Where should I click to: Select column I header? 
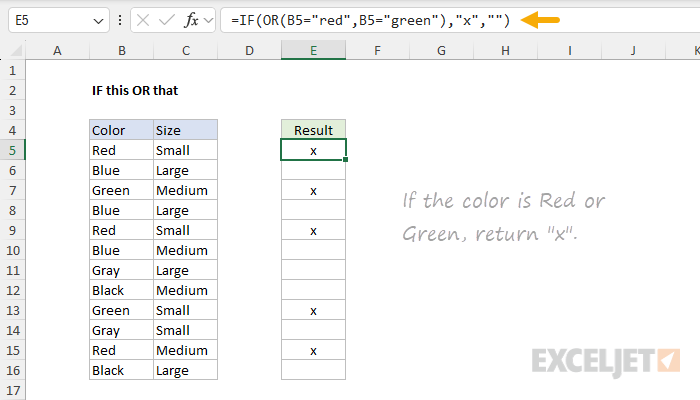click(569, 50)
